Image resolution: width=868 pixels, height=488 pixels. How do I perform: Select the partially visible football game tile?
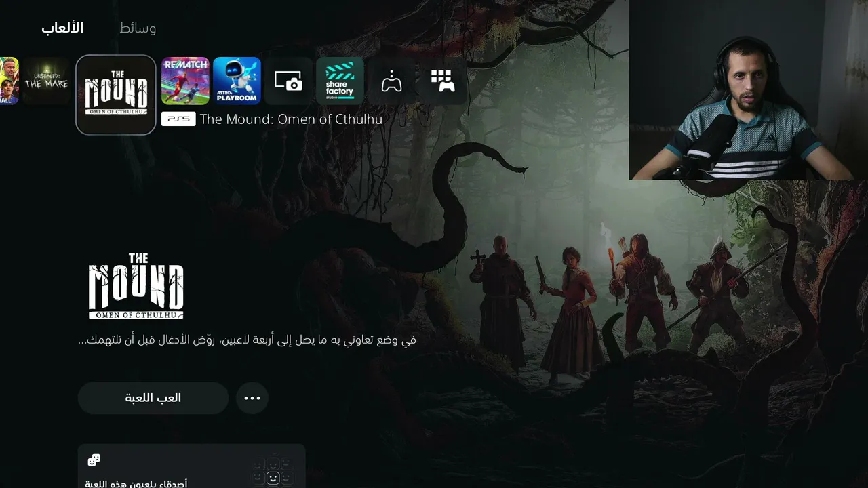(9, 81)
